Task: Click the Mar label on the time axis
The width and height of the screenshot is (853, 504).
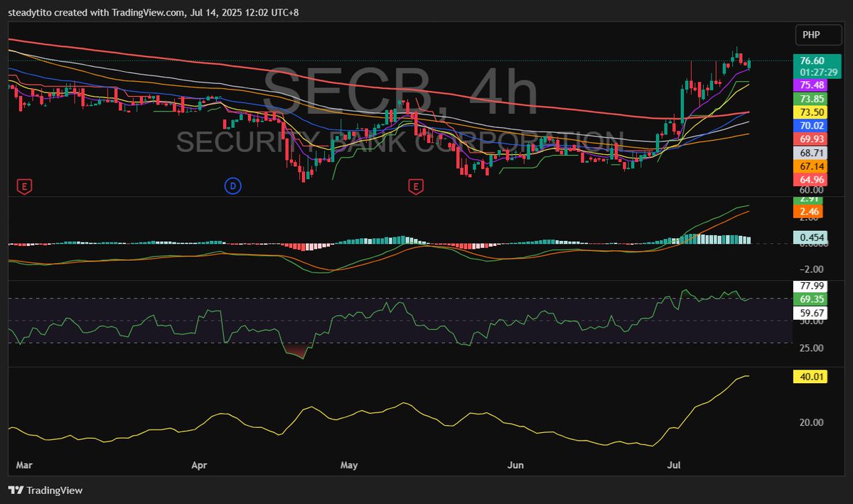Action: coord(24,466)
